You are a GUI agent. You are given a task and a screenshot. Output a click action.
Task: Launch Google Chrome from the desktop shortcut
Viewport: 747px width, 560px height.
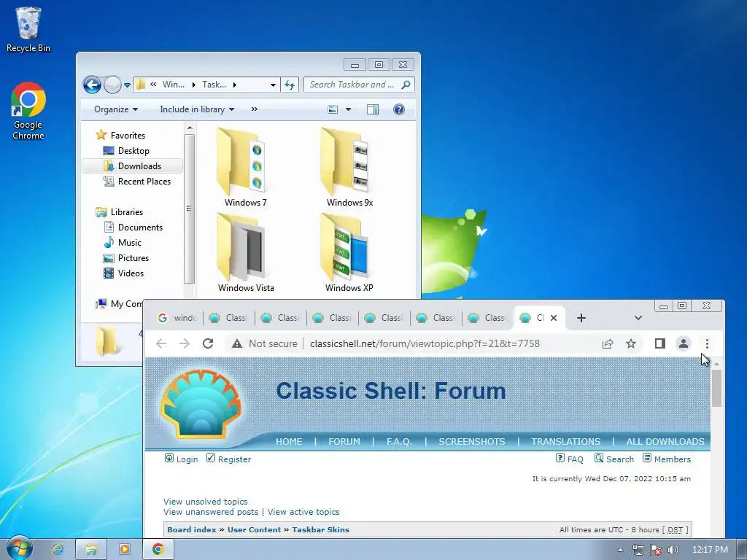pos(28,111)
